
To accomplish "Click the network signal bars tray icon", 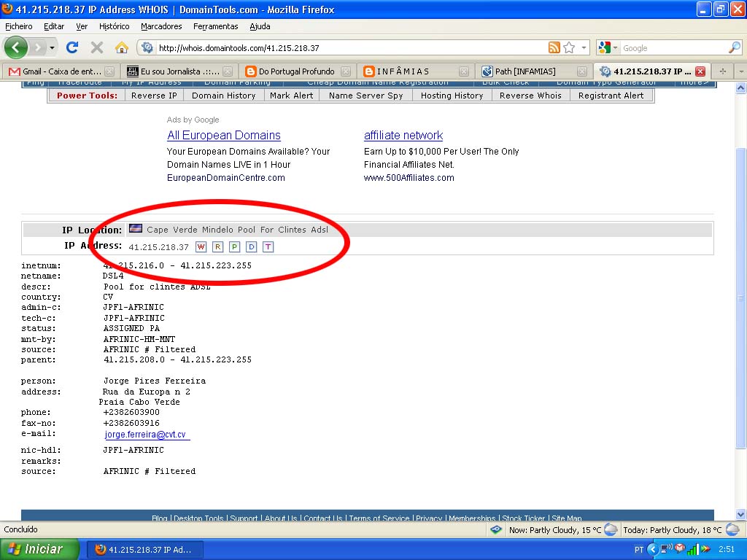I will pos(692,550).
